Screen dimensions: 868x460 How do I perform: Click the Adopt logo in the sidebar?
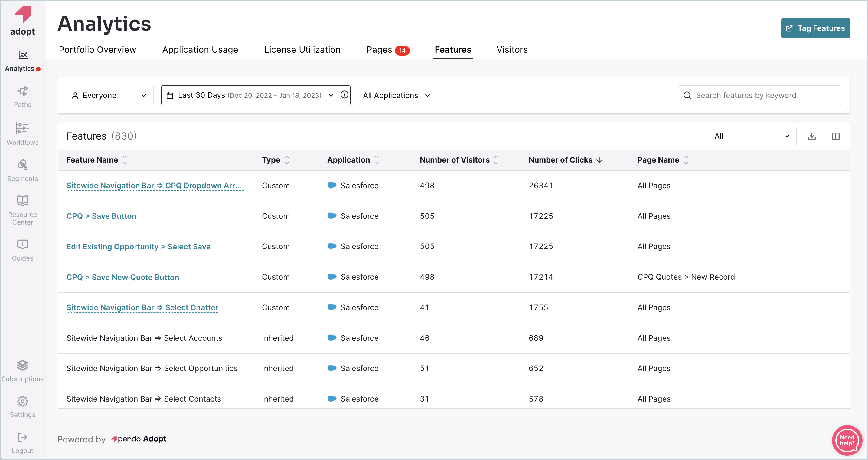point(23,21)
